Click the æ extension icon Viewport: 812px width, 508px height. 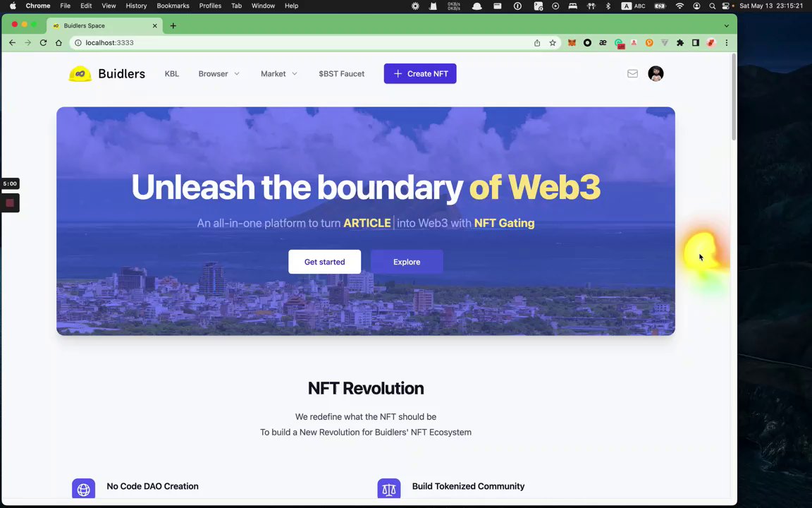click(x=603, y=43)
